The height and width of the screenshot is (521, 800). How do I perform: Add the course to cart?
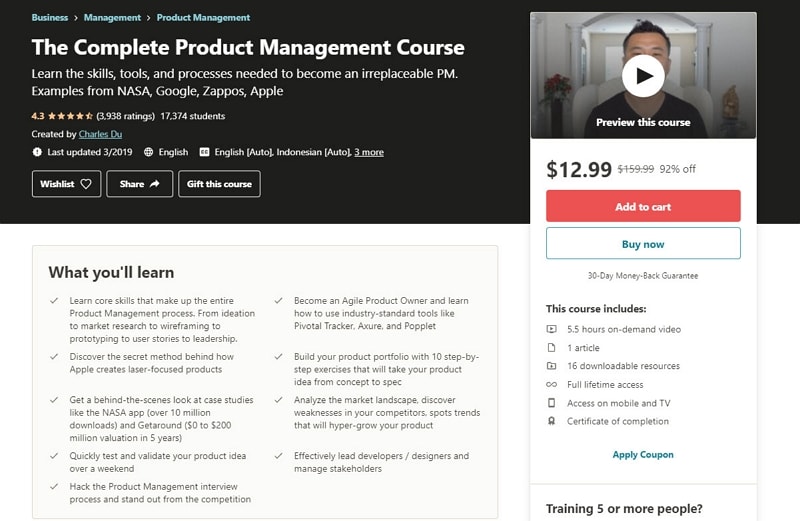pyautogui.click(x=643, y=206)
